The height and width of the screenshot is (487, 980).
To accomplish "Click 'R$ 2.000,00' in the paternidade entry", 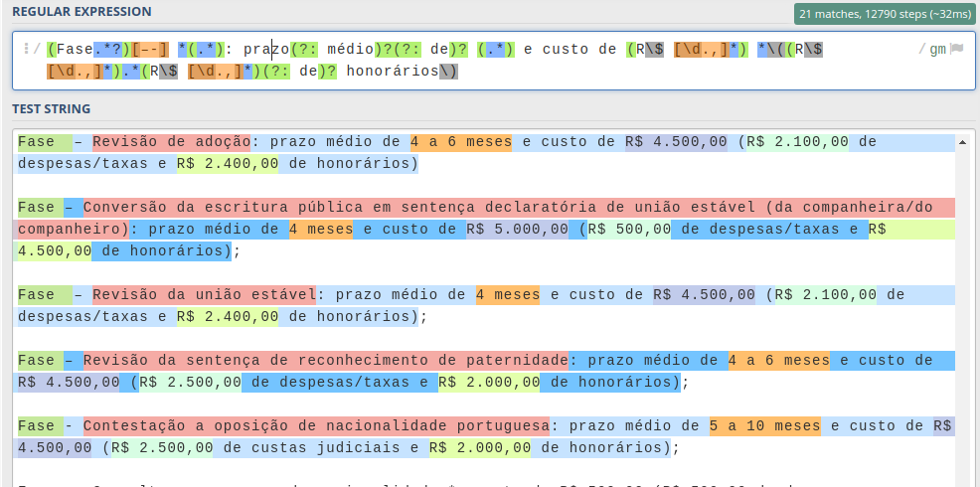I will tap(489, 382).
